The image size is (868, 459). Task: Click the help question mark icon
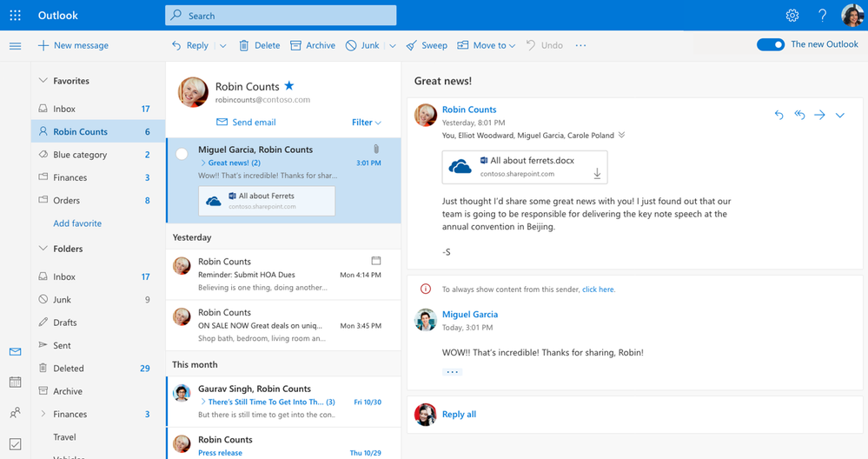[822, 16]
